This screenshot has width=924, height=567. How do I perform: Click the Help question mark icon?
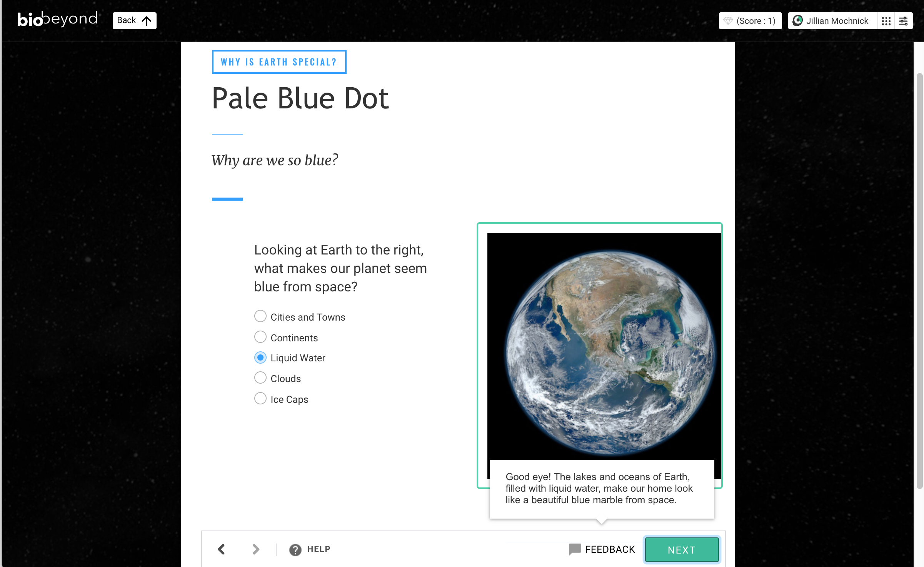point(295,549)
